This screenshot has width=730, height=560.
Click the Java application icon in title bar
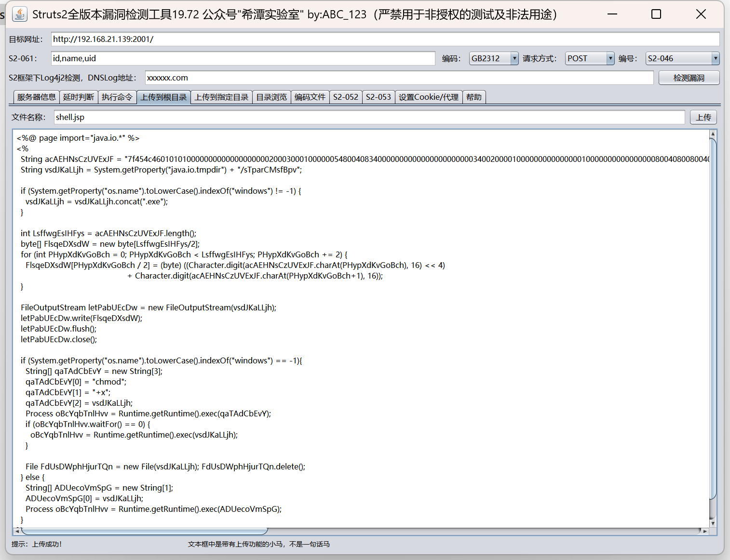point(20,14)
